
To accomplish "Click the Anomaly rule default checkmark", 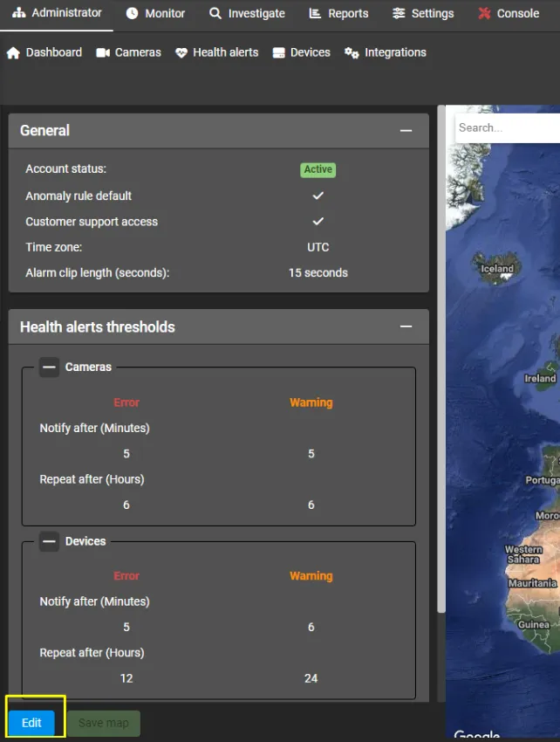I will pos(318,196).
